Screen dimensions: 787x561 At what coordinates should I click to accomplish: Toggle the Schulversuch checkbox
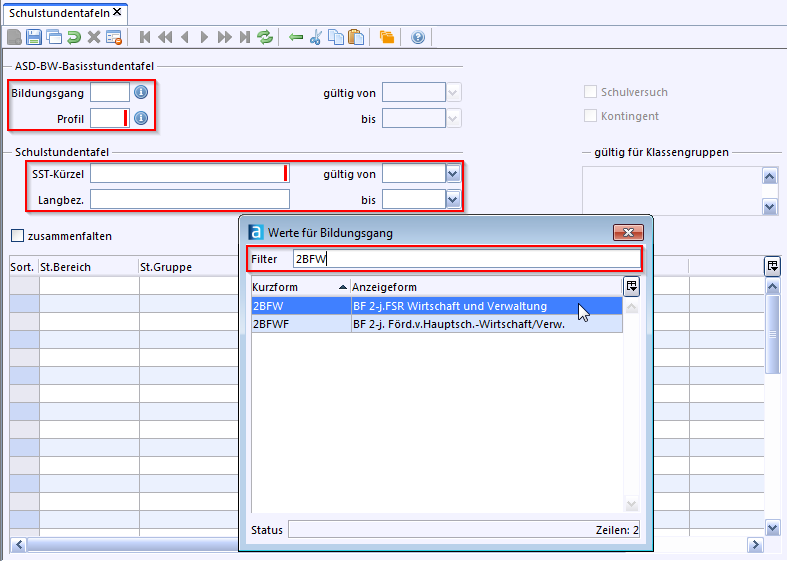(590, 92)
